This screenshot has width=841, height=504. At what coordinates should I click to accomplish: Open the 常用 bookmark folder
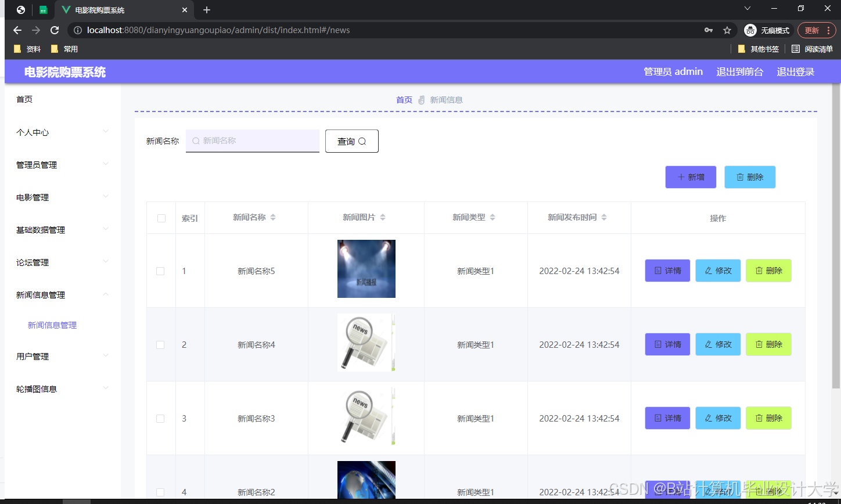[64, 49]
